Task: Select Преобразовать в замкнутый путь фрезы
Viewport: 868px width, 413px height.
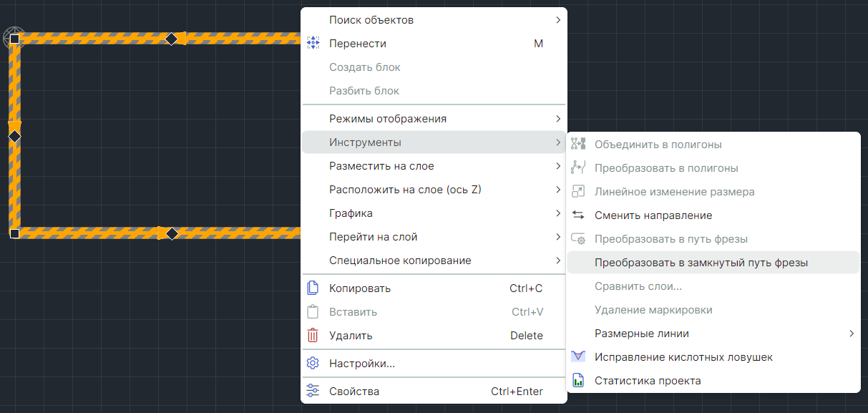Action: [701, 263]
